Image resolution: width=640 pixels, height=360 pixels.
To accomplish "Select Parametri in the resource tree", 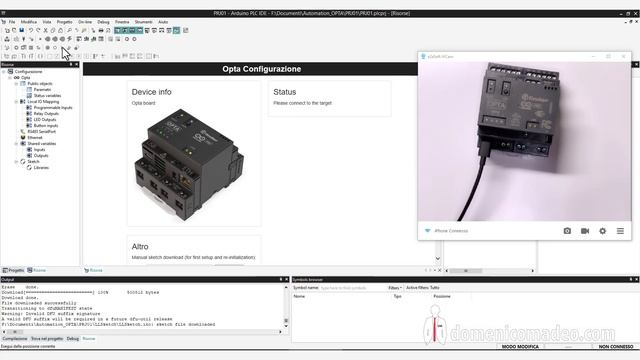I will tap(42, 89).
